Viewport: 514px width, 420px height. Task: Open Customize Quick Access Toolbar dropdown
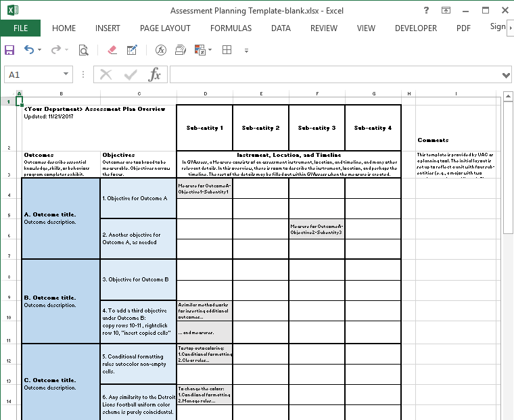click(x=246, y=51)
